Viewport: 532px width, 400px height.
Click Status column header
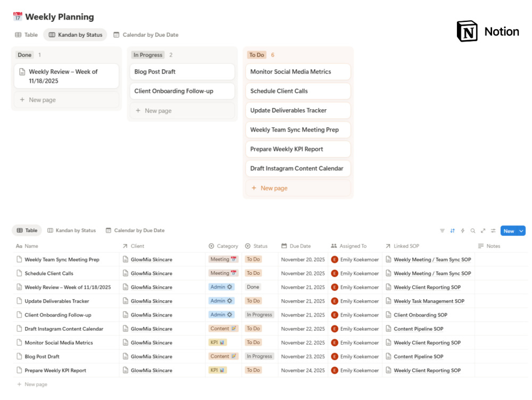click(x=256, y=246)
